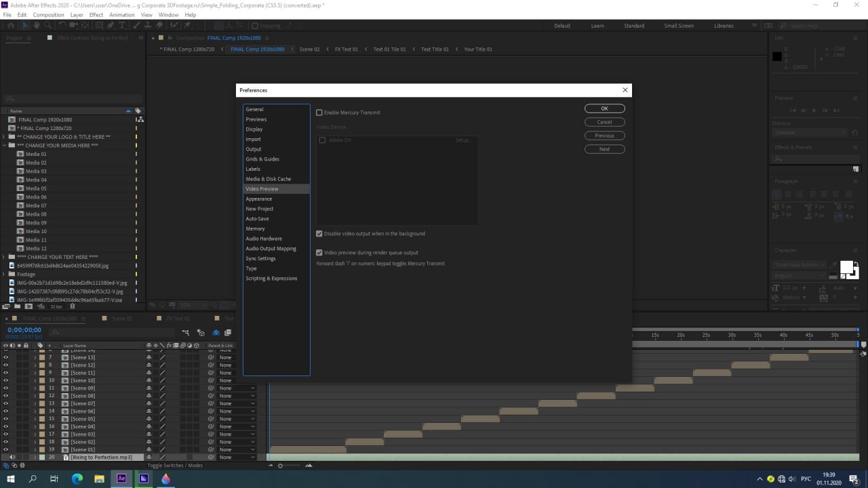Click the Info panel black color sample
This screenshot has height=488, width=868.
777,56
